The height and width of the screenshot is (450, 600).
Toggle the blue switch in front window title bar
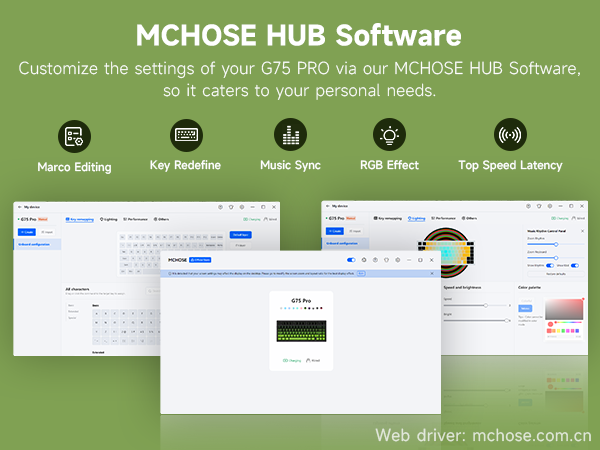pos(351,260)
